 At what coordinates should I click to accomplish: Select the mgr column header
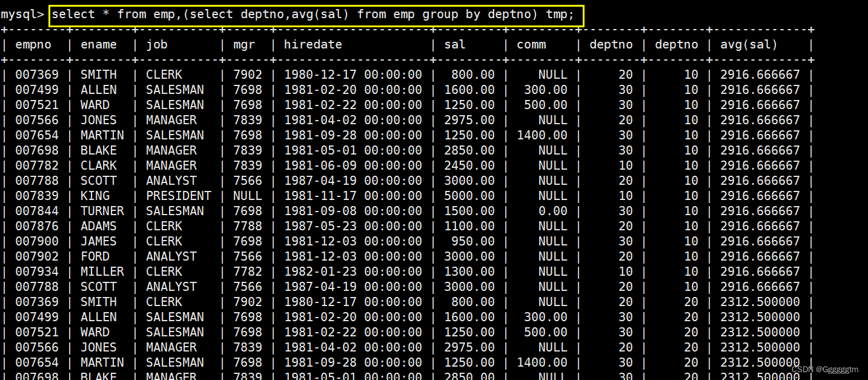pos(244,44)
